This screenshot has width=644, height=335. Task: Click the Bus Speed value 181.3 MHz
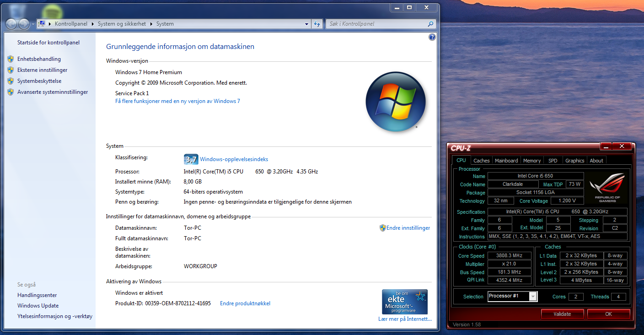tap(510, 272)
